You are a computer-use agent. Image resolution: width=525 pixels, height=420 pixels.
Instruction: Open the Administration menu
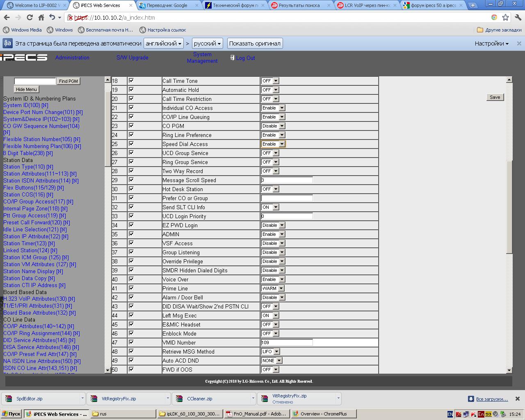tap(72, 58)
